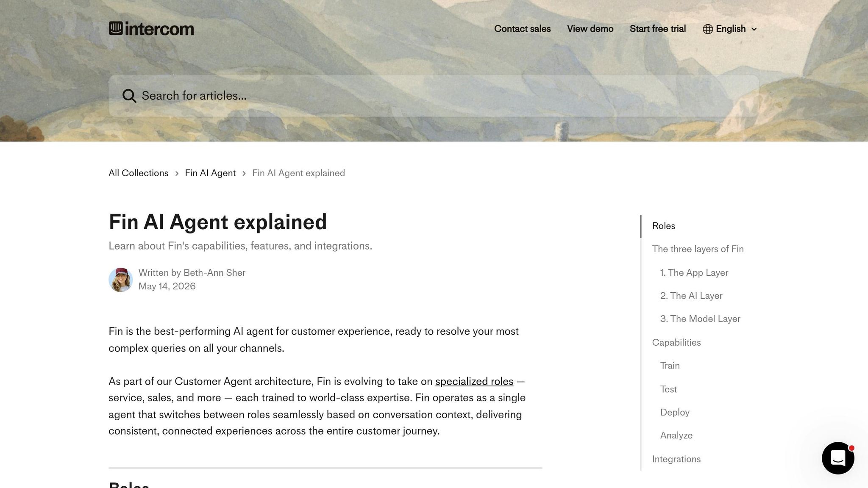This screenshot has height=488, width=868.
Task: Jump to Test section
Action: [x=668, y=389]
